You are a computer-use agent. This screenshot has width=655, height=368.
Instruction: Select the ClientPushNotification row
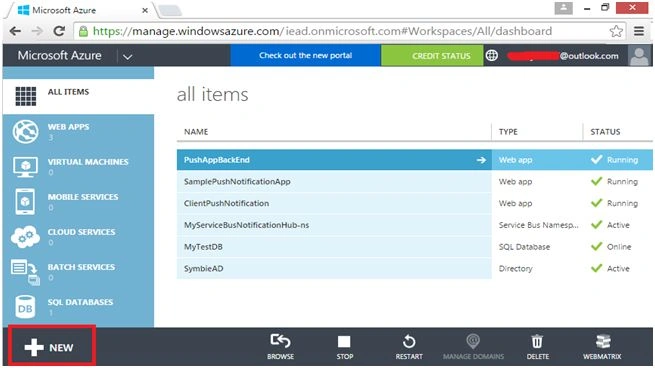pyautogui.click(x=414, y=203)
